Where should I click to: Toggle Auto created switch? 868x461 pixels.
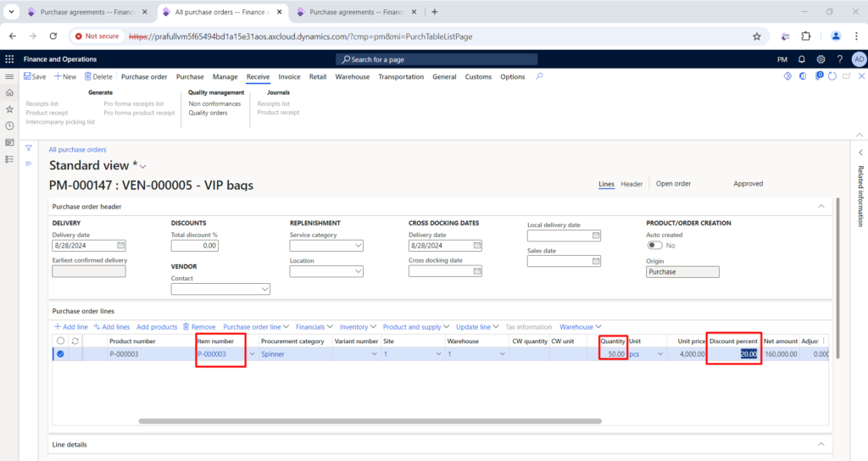coord(655,245)
